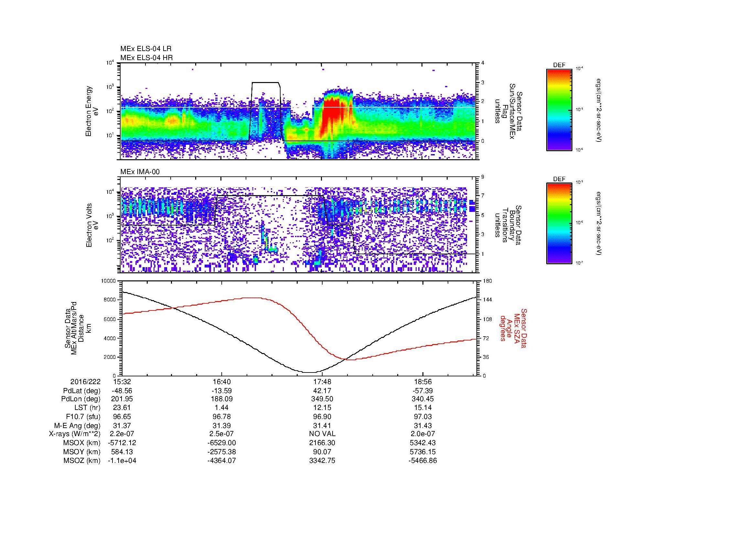Click the 'MEx ELS-04 HR' plot title
The image size is (756, 534).
pos(146,58)
